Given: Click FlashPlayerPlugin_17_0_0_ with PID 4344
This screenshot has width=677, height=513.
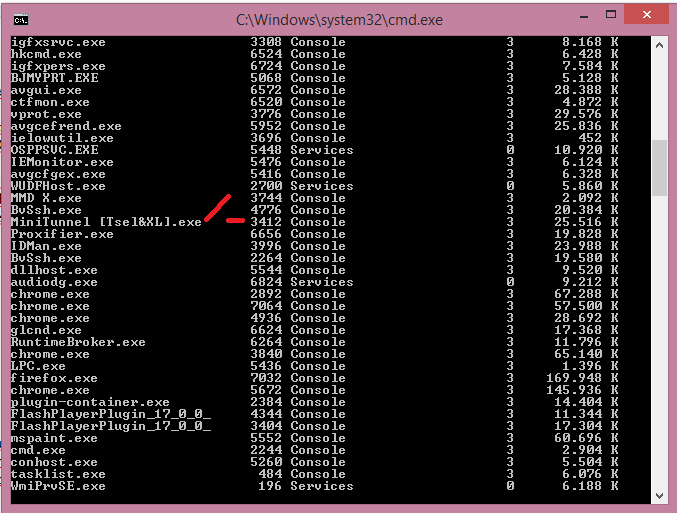Looking at the screenshot, I should pyautogui.click(x=111, y=415).
